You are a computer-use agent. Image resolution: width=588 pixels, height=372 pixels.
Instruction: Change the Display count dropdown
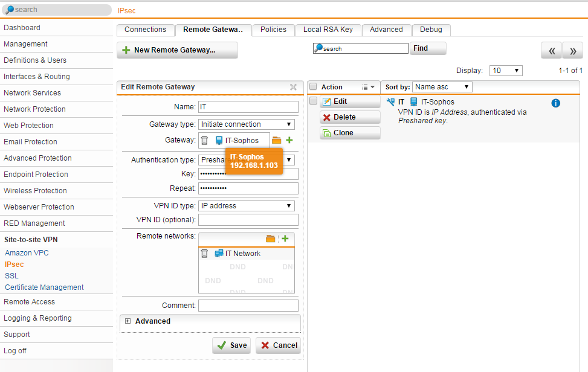(506, 71)
